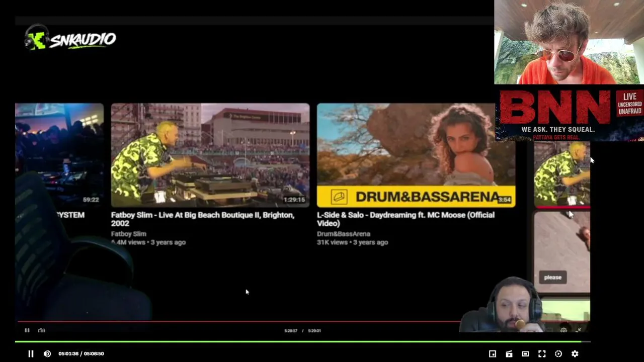Click the Fatboy Slim '3 years ago' views text
The width and height of the screenshot is (644, 362).
pyautogui.click(x=148, y=242)
